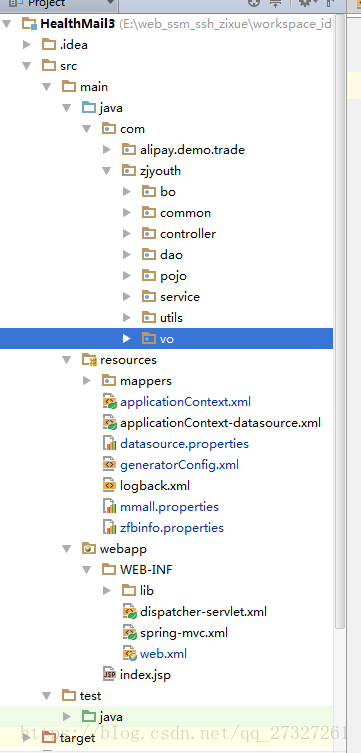Click scroll-from-source target icon in toolbar
The height and width of the screenshot is (753, 361).
click(x=253, y=3)
